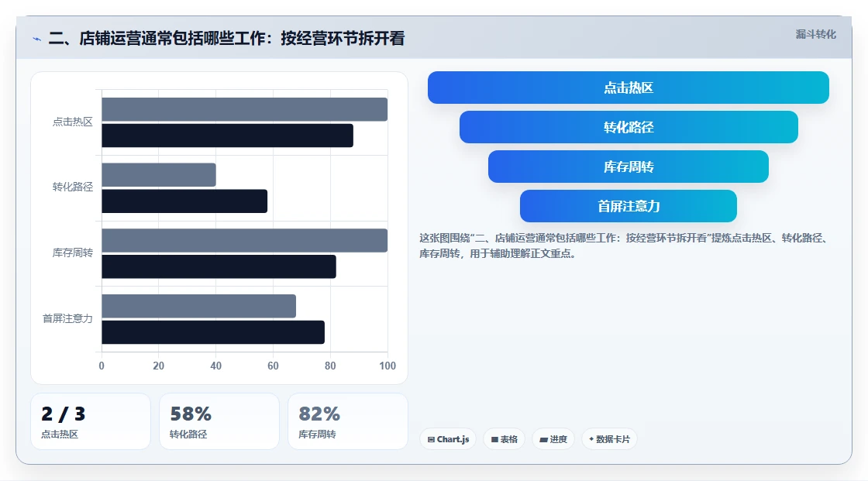Screen dimensions: 868x481
Task: Click the 58% stat card
Action: tap(219, 421)
